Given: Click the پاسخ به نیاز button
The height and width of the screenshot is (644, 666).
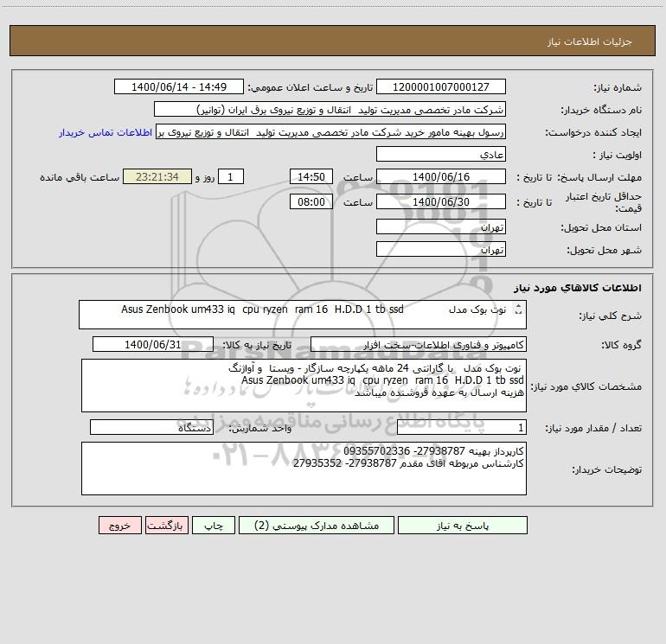Looking at the screenshot, I should coord(463,525).
